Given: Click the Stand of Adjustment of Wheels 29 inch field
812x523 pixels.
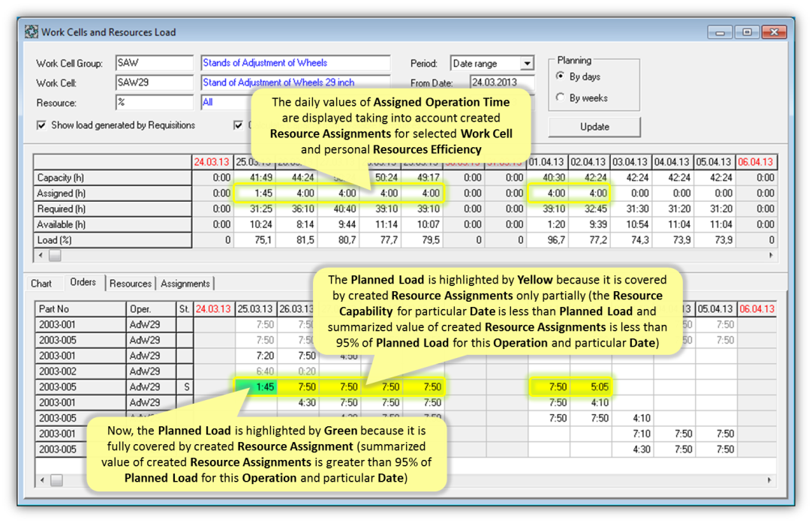Looking at the screenshot, I should pyautogui.click(x=295, y=83).
